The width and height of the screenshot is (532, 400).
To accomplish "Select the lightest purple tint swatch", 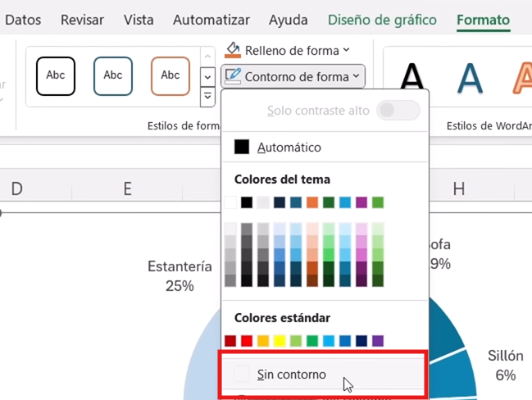I will tap(361, 229).
